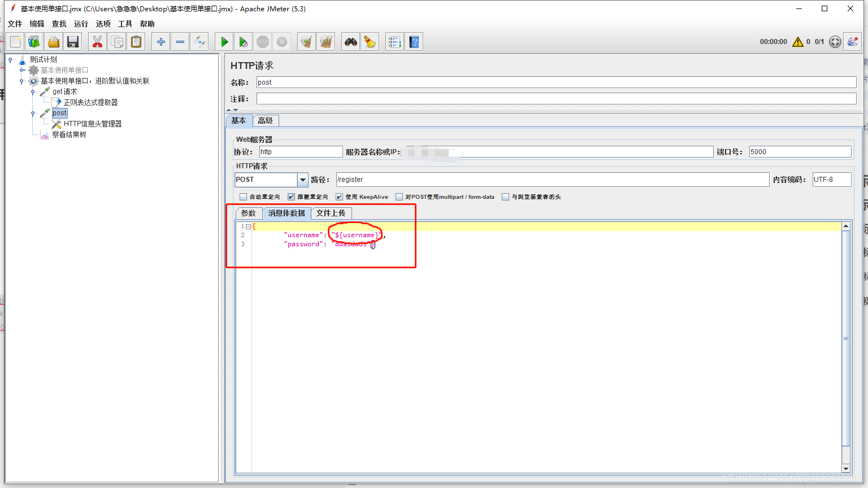Click the 名称 field containing post
Image resolution: width=868 pixels, height=488 pixels.
point(556,82)
